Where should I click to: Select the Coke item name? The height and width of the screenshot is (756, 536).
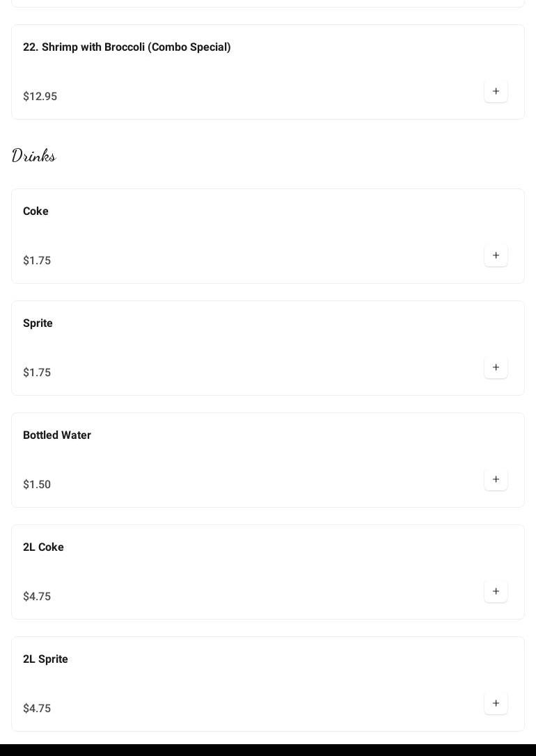36,211
